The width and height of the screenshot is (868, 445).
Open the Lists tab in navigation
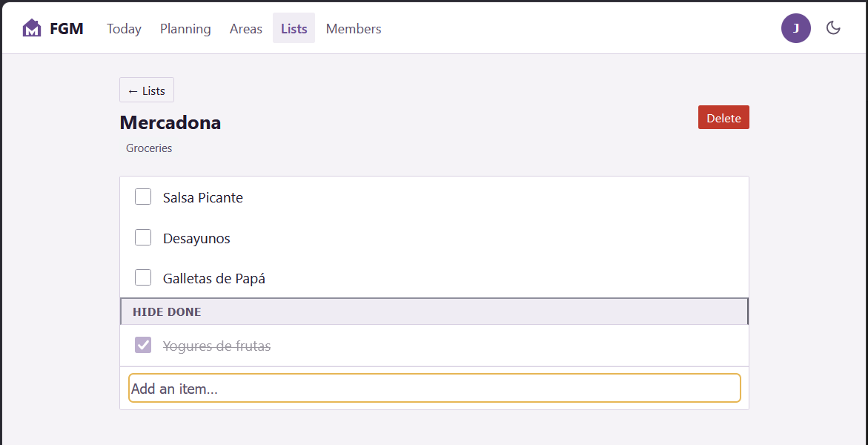point(294,28)
